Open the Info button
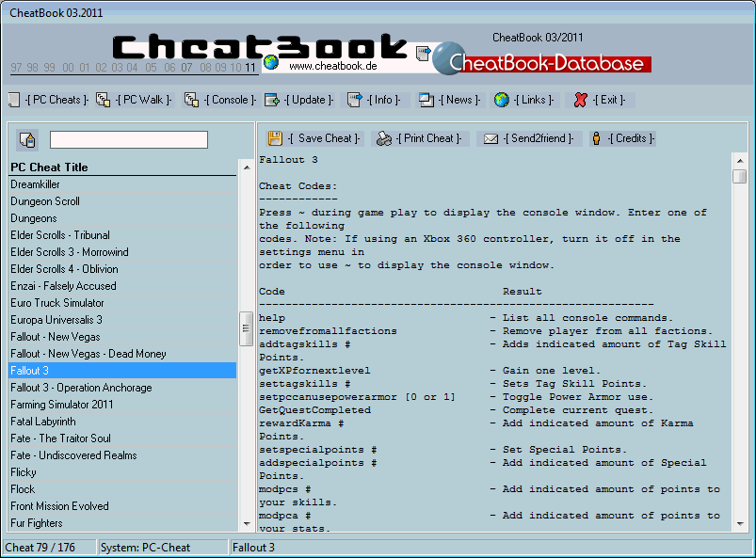Viewport: 756px width, 558px height. point(384,100)
